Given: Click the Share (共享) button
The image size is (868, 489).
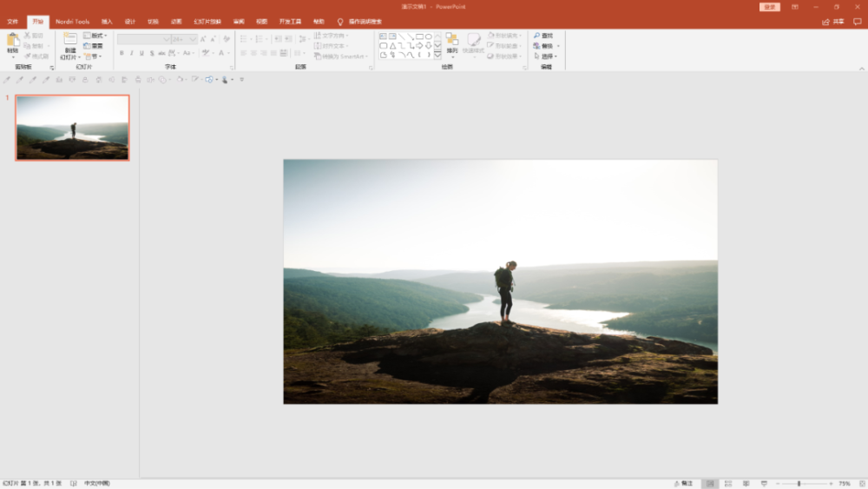Looking at the screenshot, I should 833,22.
